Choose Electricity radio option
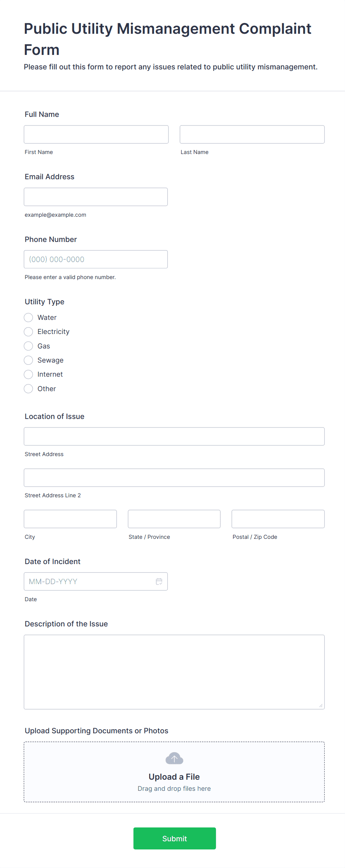The width and height of the screenshot is (345, 868). coord(29,332)
